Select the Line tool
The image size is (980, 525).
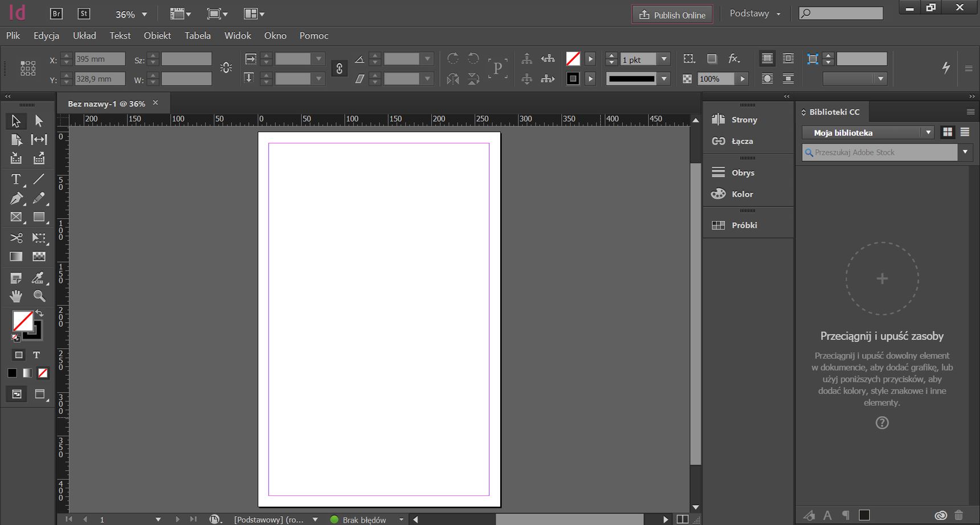point(39,179)
